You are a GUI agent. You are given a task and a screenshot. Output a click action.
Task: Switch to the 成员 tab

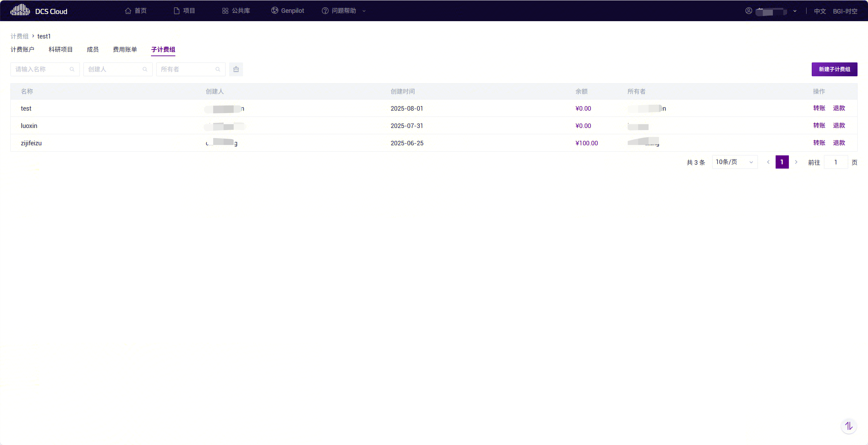[x=93, y=50]
